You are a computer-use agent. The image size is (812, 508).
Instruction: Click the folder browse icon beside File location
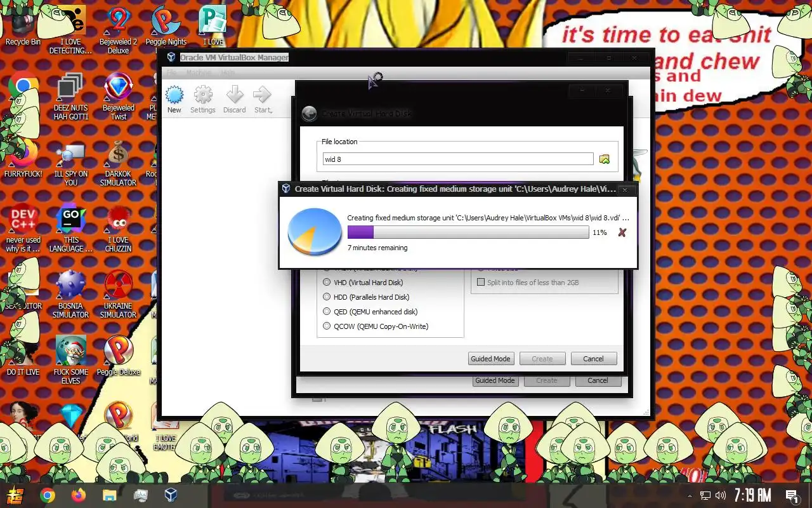pos(605,159)
